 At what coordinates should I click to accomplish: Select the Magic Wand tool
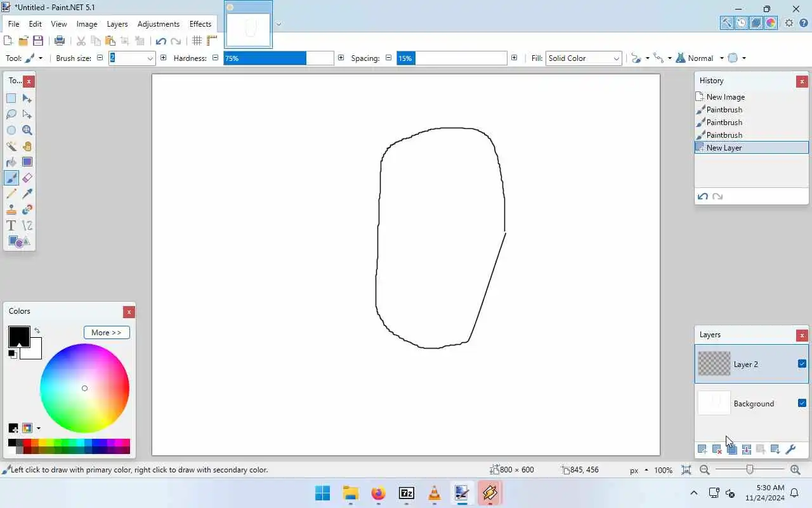11,146
